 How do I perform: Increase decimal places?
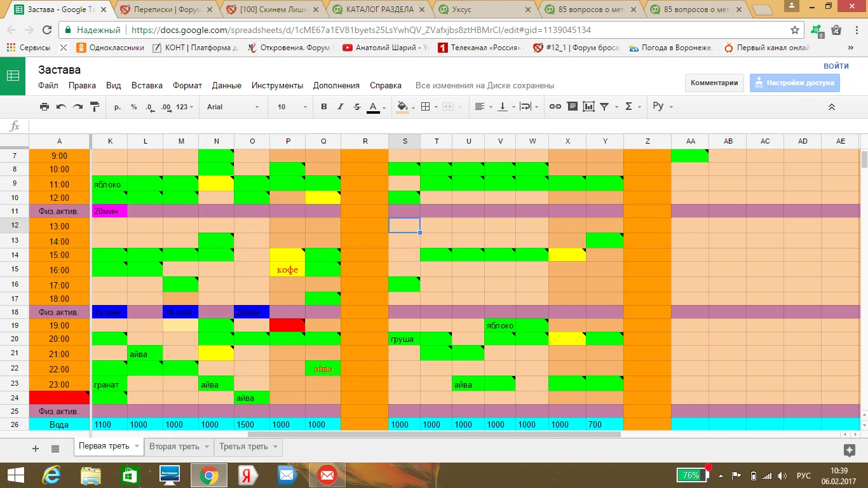pos(166,107)
